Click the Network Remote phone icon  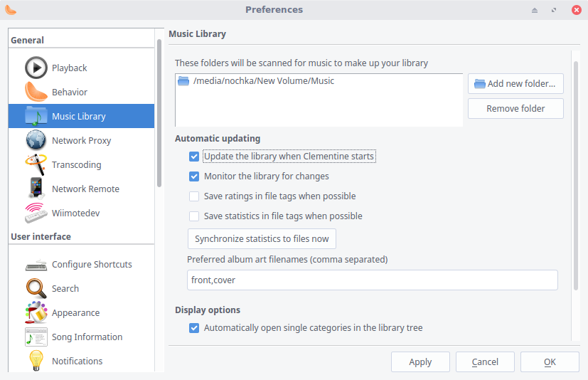36,189
